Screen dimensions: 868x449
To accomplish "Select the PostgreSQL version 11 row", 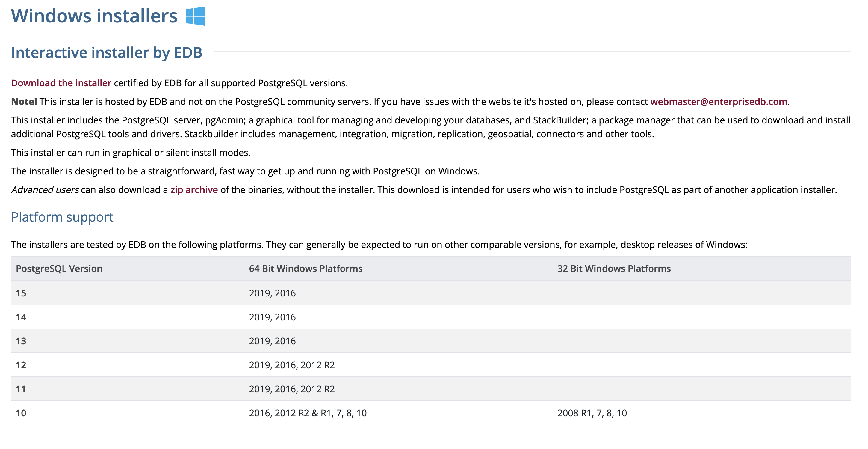I will coord(21,389).
